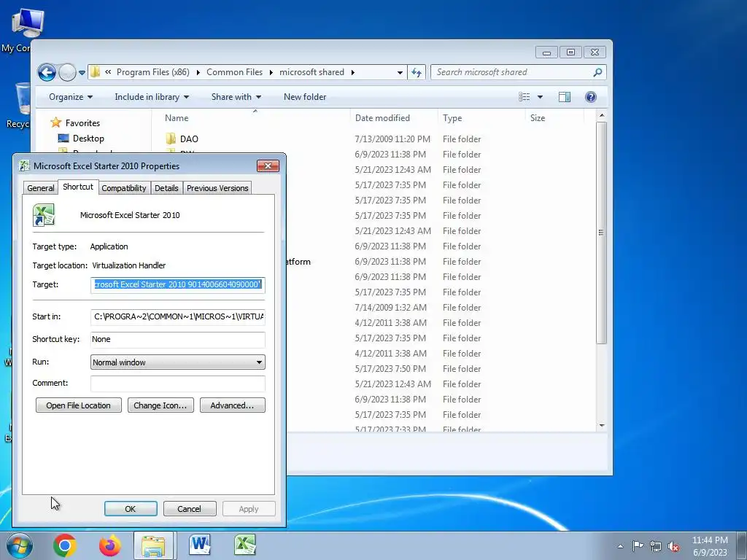Select the DAO folder
Screen dimensions: 747x560
182,139
